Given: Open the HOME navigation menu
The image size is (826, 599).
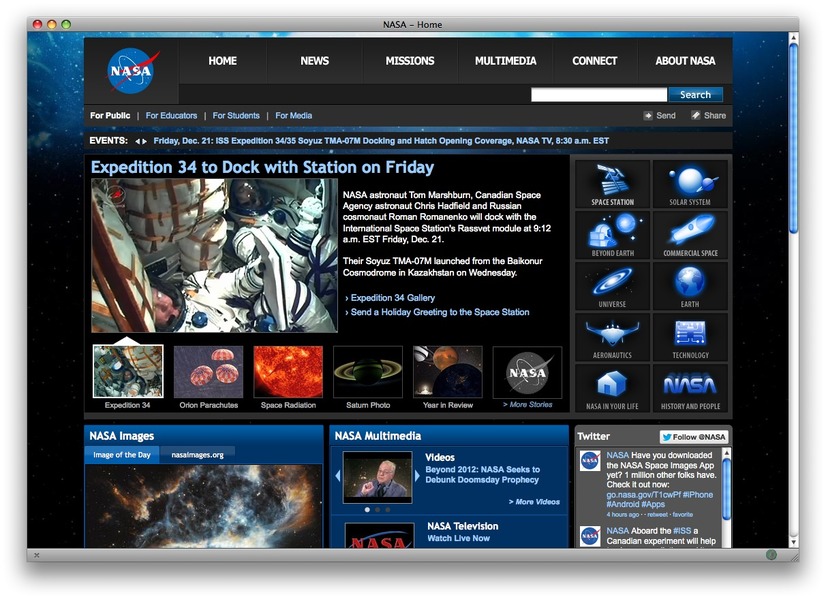Looking at the screenshot, I should [x=222, y=61].
